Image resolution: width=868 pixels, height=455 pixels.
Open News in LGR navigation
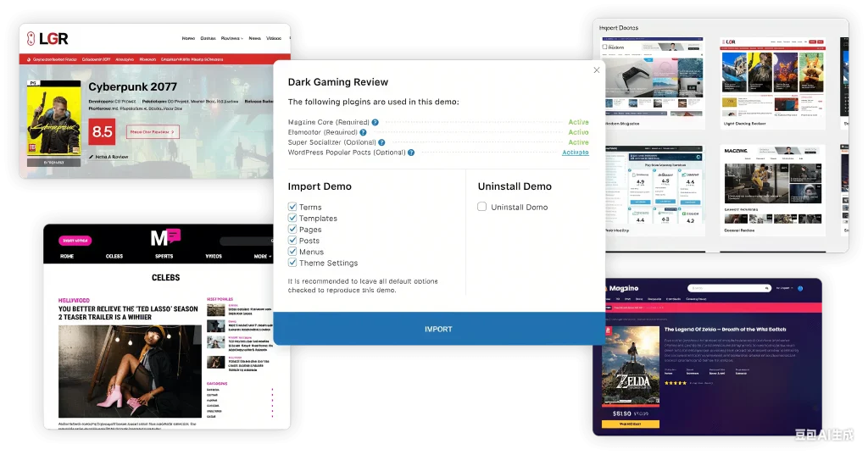(254, 38)
